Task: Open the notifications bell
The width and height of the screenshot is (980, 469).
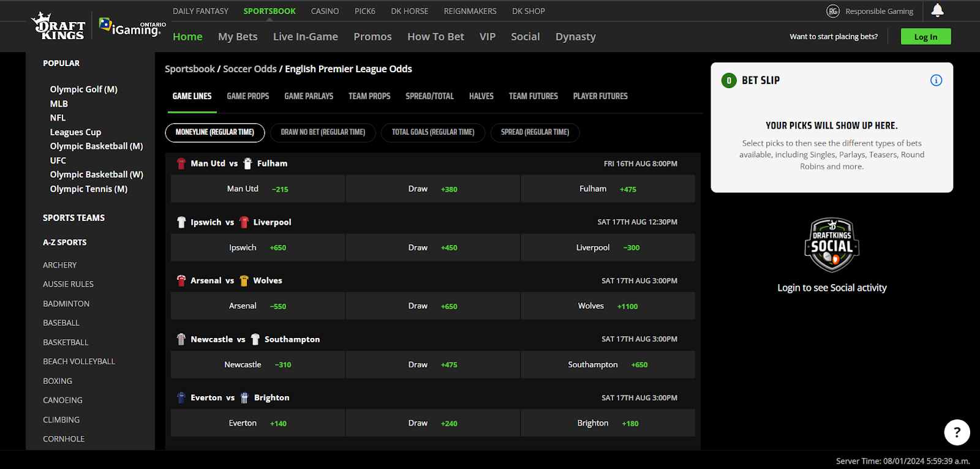Action: pos(937,10)
